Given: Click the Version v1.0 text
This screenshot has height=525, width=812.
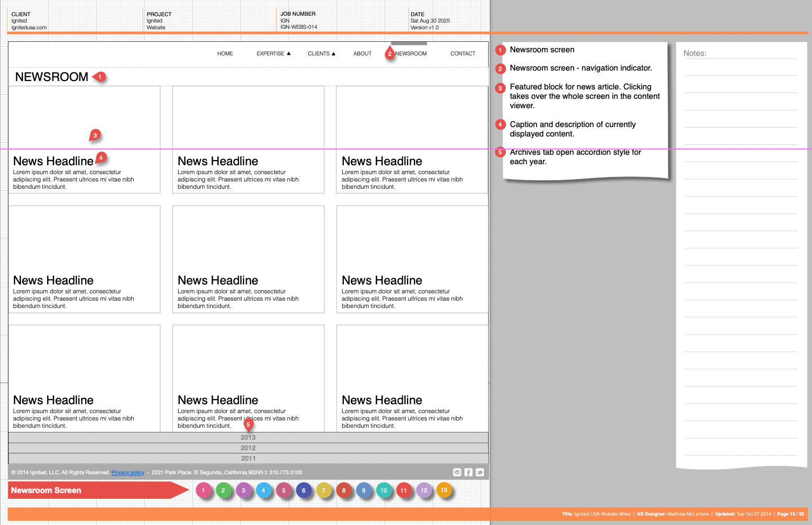Looking at the screenshot, I should coord(425,28).
